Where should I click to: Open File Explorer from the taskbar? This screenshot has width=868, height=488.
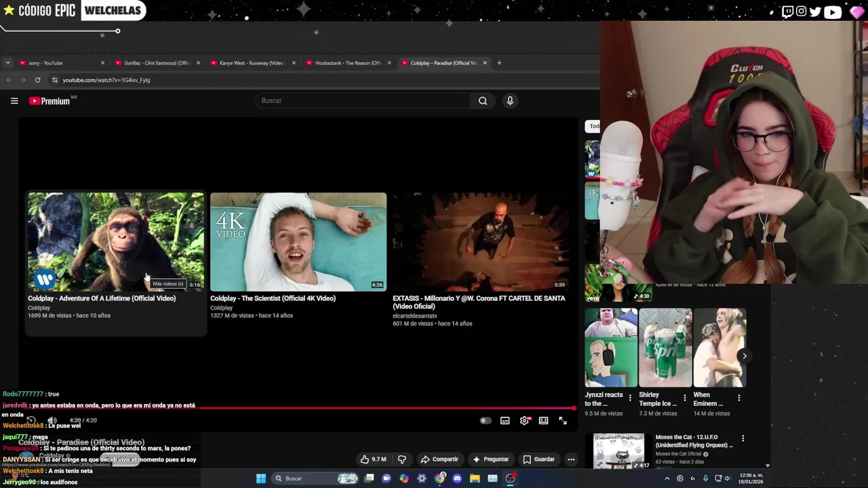(x=475, y=479)
